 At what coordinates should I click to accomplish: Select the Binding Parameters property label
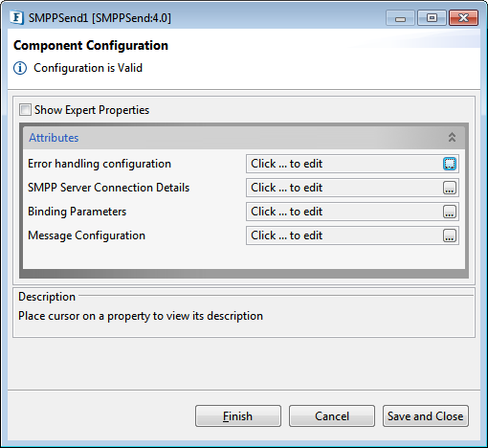(x=77, y=212)
